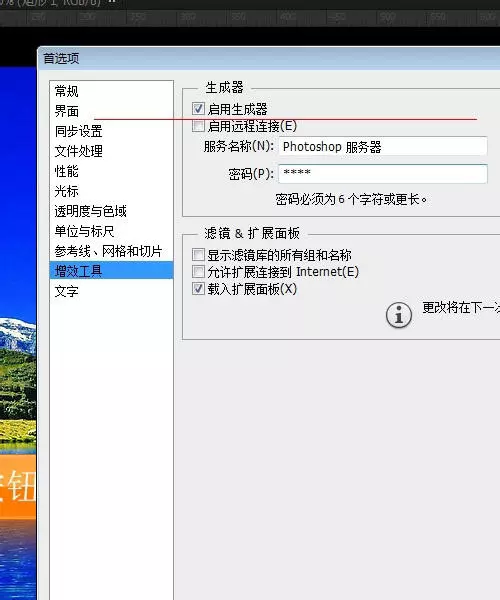Viewport: 500px width, 600px height.
Task: Click the 服务名称 field containing Photoshop 服务器
Action: 383,147
